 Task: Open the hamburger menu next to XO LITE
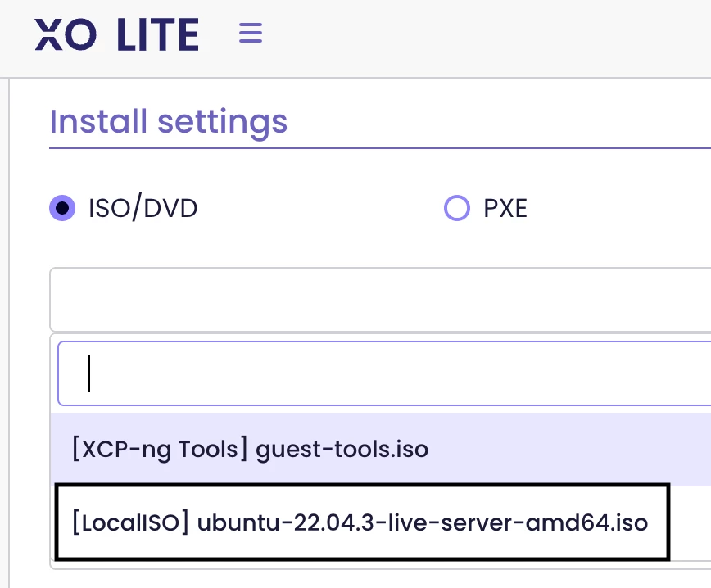pyautogui.click(x=251, y=33)
